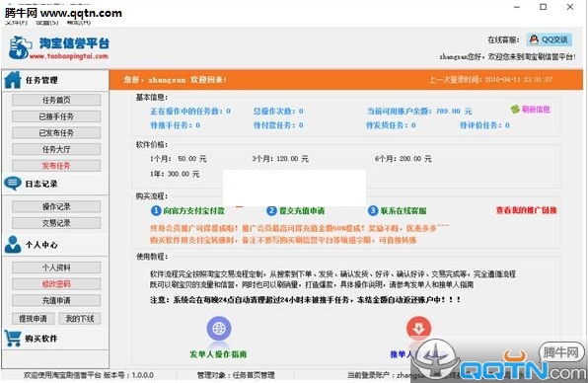The height and width of the screenshot is (383, 588).
Task: Click 待付款任务 count text
Action: [278, 125]
